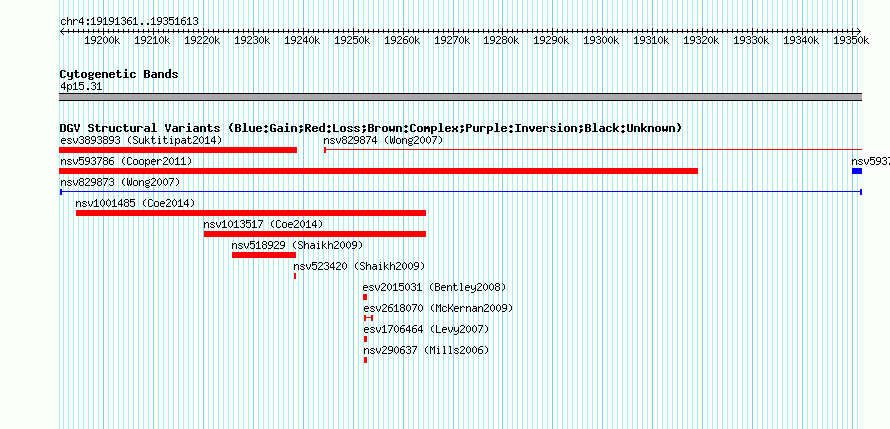890x429 pixels.
Task: Click the thin blue nsv829873 gain line
Action: coord(461,192)
